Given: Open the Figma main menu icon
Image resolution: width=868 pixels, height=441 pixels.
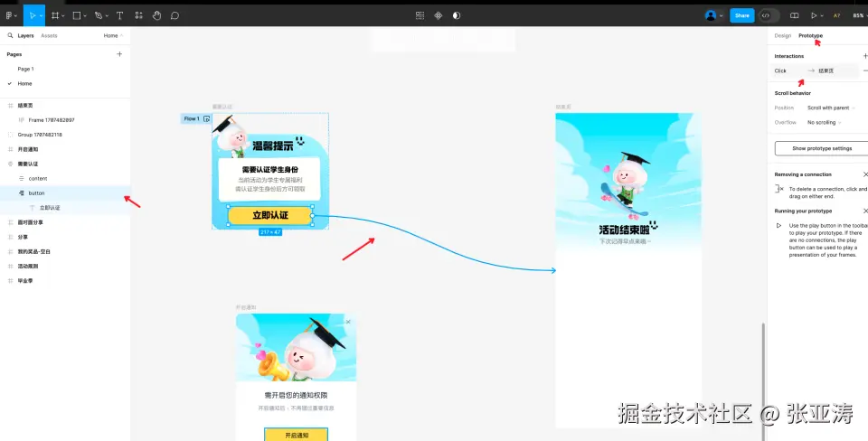Looking at the screenshot, I should [8, 15].
